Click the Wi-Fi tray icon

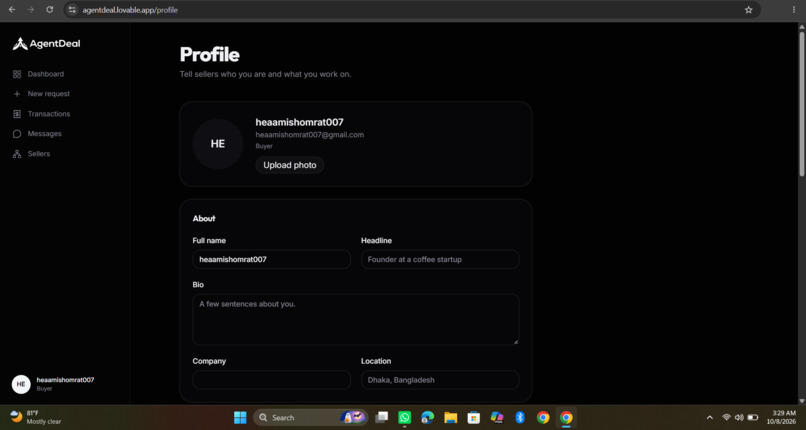(x=726, y=417)
